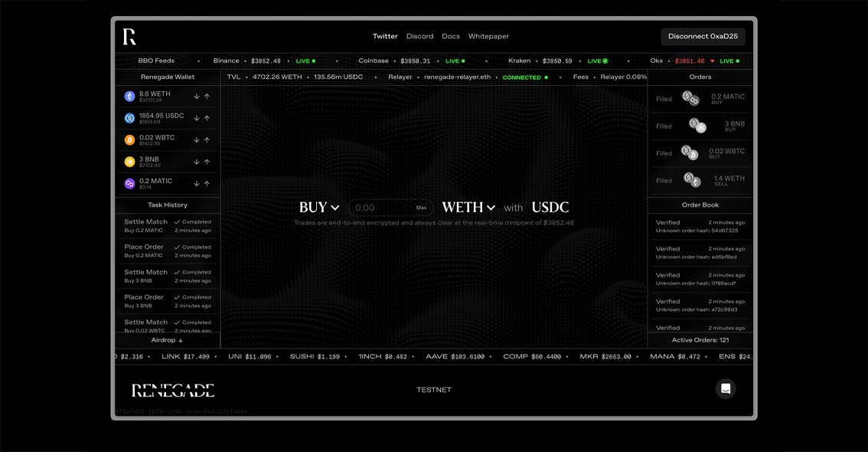The width and height of the screenshot is (868, 452).
Task: Click MKR $2653.00 ticker entry
Action: (x=605, y=357)
